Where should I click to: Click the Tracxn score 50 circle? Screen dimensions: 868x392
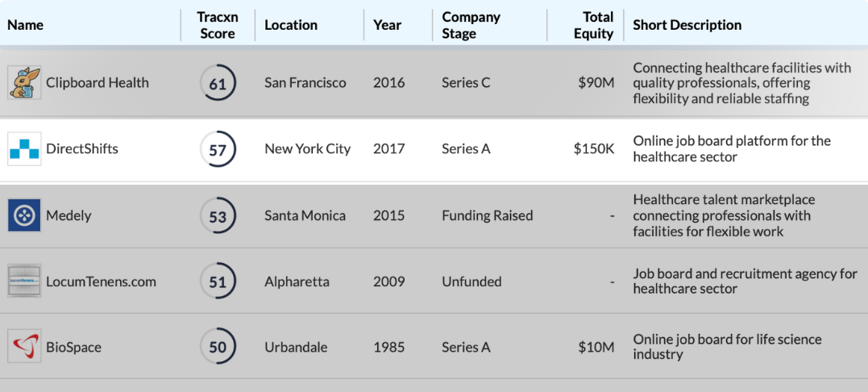pyautogui.click(x=218, y=347)
